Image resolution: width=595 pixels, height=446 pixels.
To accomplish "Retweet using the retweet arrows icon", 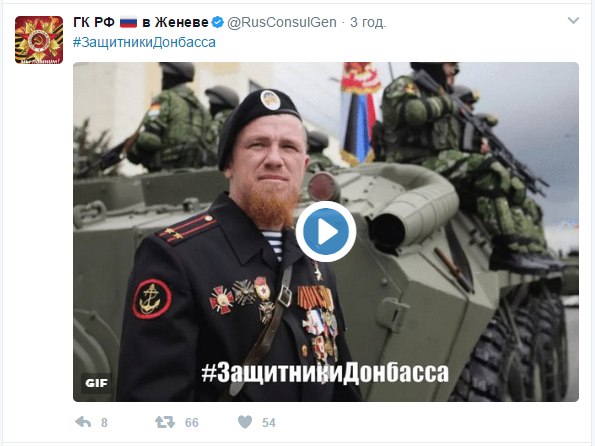I will 165,422.
